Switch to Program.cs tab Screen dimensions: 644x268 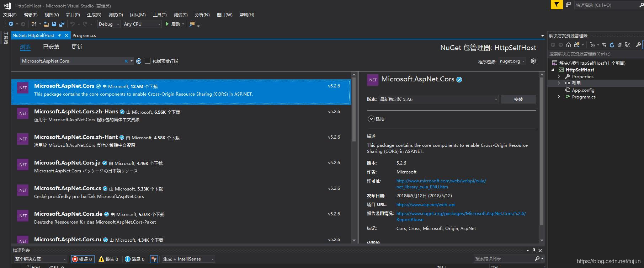click(x=84, y=36)
